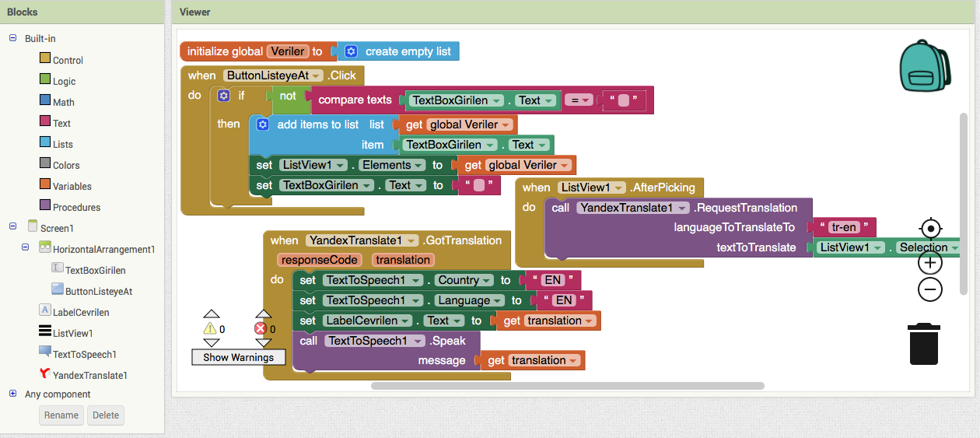This screenshot has width=980, height=438.
Task: Click the horizontal scrollbar of the viewer
Action: click(568, 385)
